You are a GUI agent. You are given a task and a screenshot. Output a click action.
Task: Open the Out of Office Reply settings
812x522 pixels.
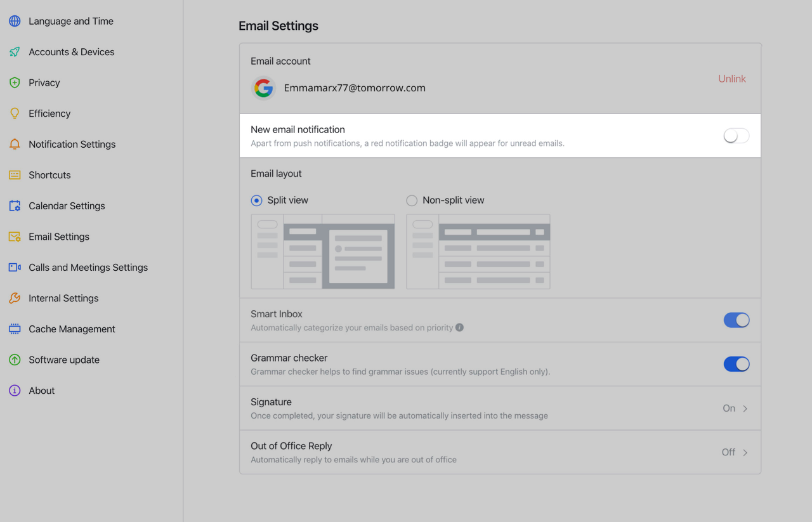(x=744, y=452)
